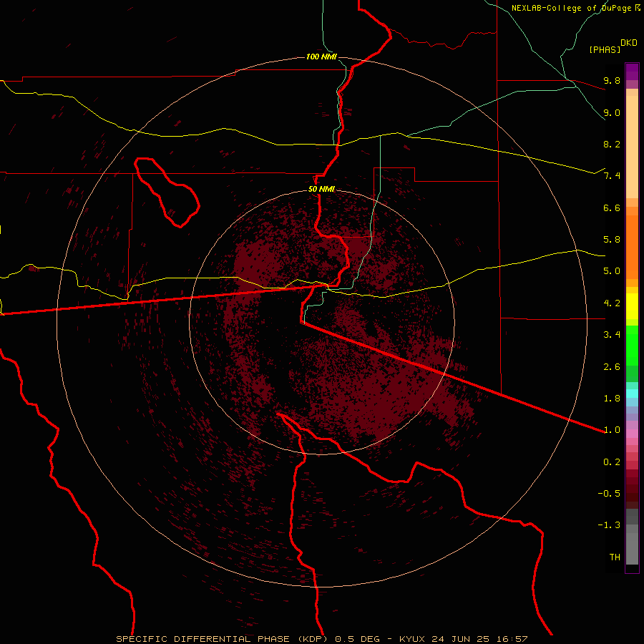
Task: Click the TH threshold label
Action: pyautogui.click(x=615, y=557)
